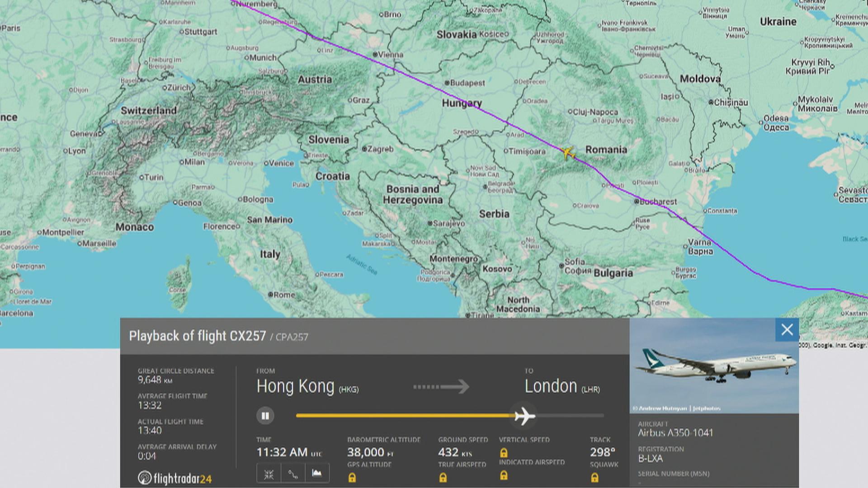Click the Moldova country label
Image resolution: width=868 pixels, height=488 pixels.
(700, 79)
